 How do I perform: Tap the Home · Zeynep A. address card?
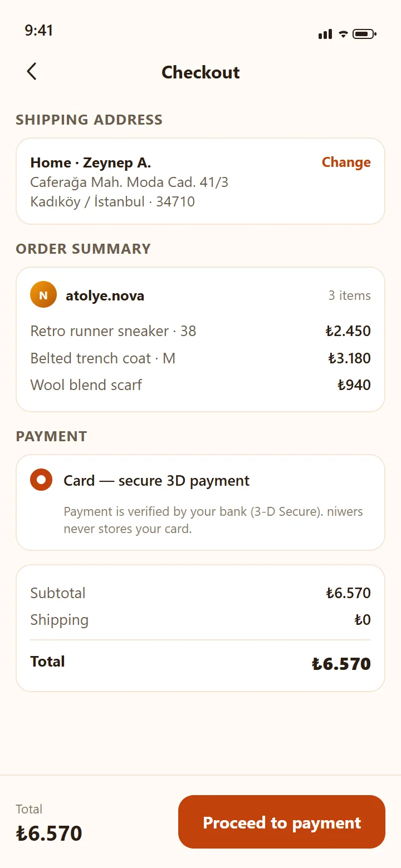200,181
